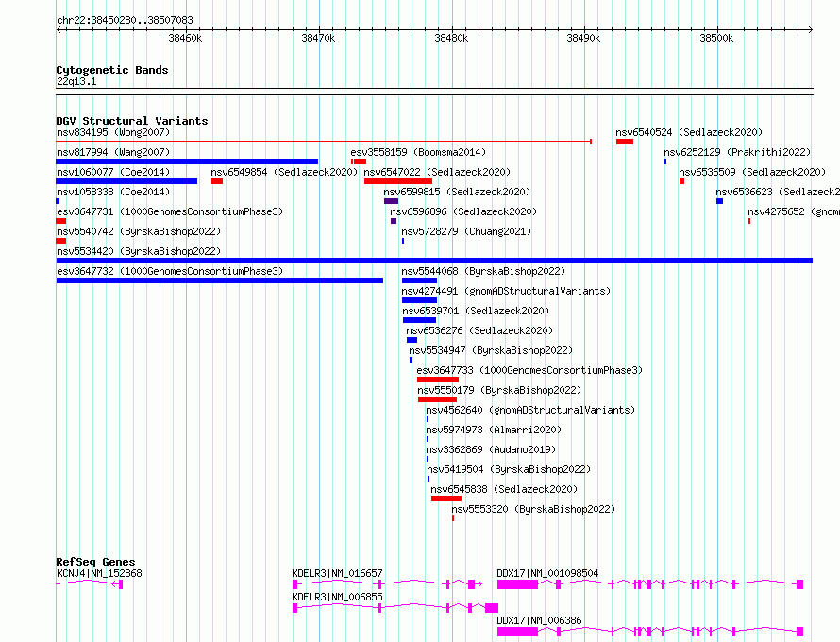This screenshot has height=642, width=840.
Task: Select the nsv6549854 (Sedlazeck2020) red bar
Action: [x=217, y=181]
